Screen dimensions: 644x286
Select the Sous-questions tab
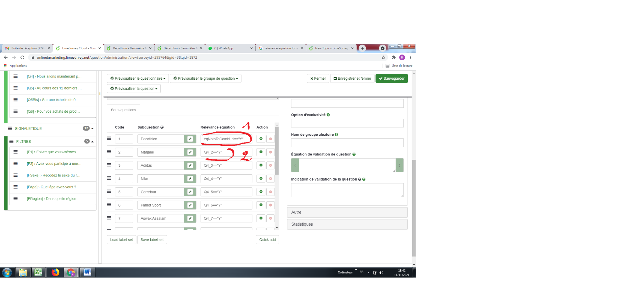coord(124,110)
